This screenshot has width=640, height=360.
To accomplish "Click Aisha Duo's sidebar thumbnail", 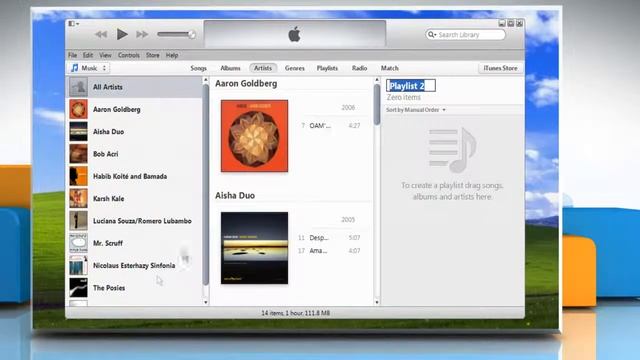I will click(x=78, y=131).
